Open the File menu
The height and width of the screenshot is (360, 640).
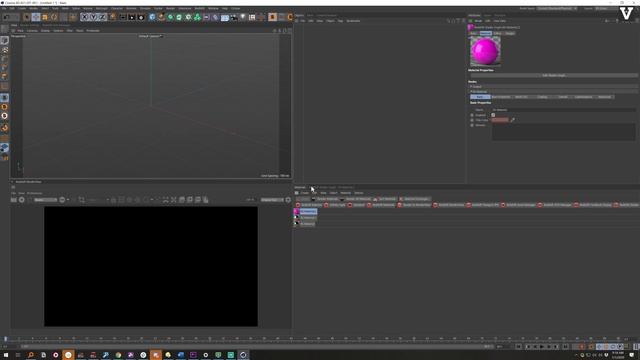point(4,8)
